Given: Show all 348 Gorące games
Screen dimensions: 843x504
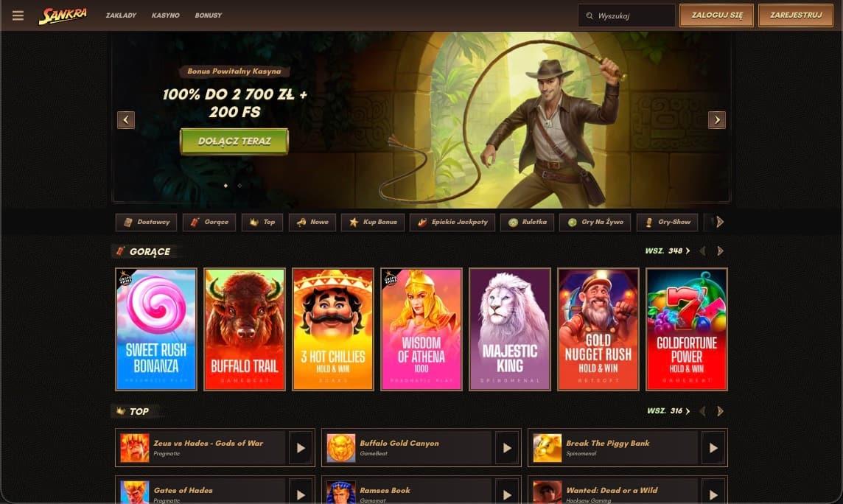Looking at the screenshot, I should pyautogui.click(x=667, y=251).
